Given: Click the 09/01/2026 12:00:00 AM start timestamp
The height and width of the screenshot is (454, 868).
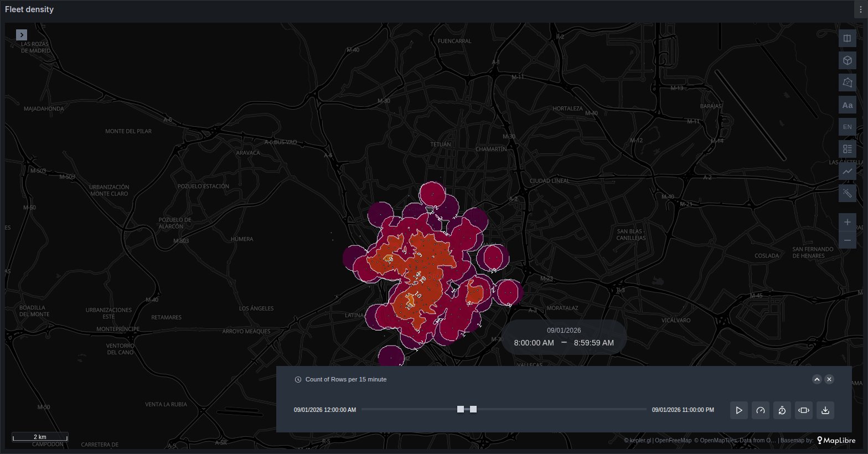Looking at the screenshot, I should (x=325, y=410).
